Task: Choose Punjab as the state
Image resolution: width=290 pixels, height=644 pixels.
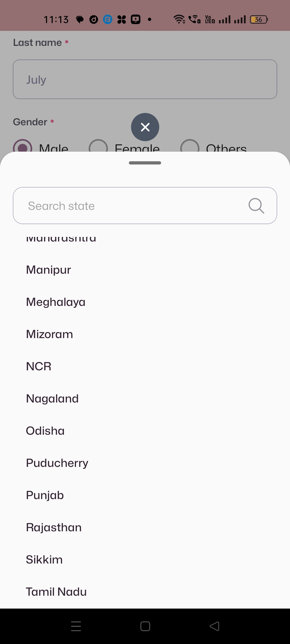Action: coord(45,495)
